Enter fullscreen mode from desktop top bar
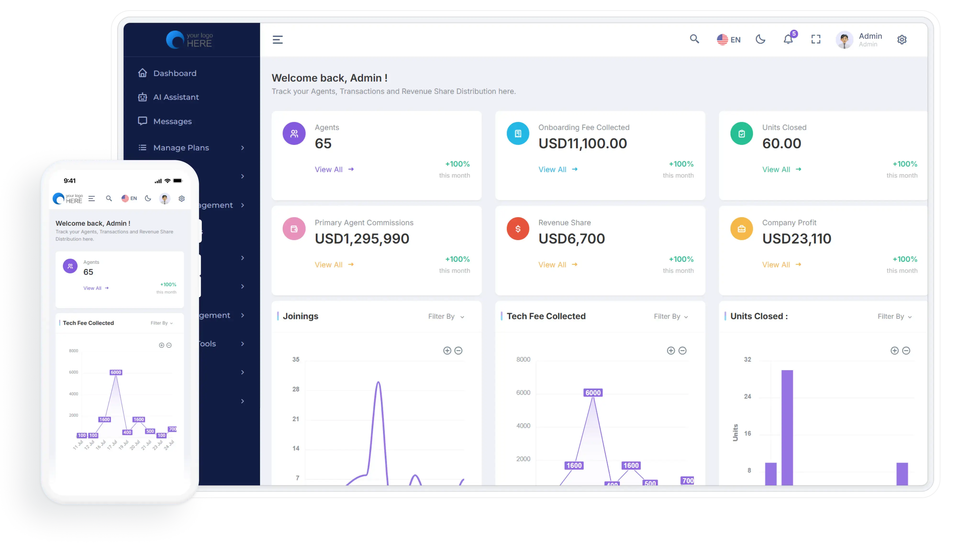Screen dimensions: 980x546 tap(816, 39)
